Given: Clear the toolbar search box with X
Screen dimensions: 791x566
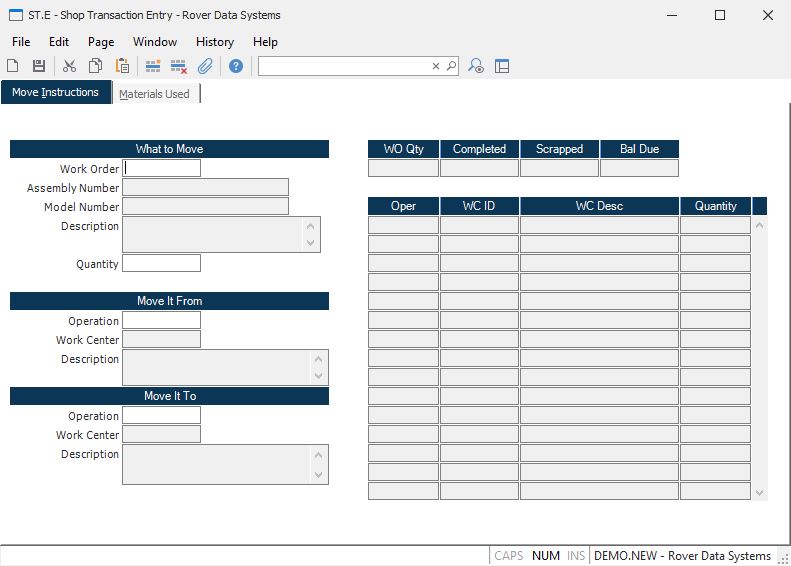Looking at the screenshot, I should pyautogui.click(x=436, y=66).
